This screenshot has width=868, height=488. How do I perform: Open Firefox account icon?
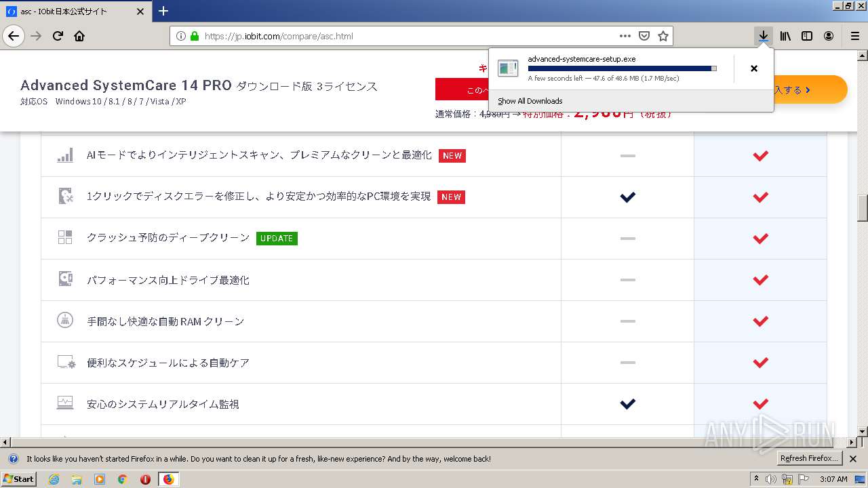(x=829, y=36)
